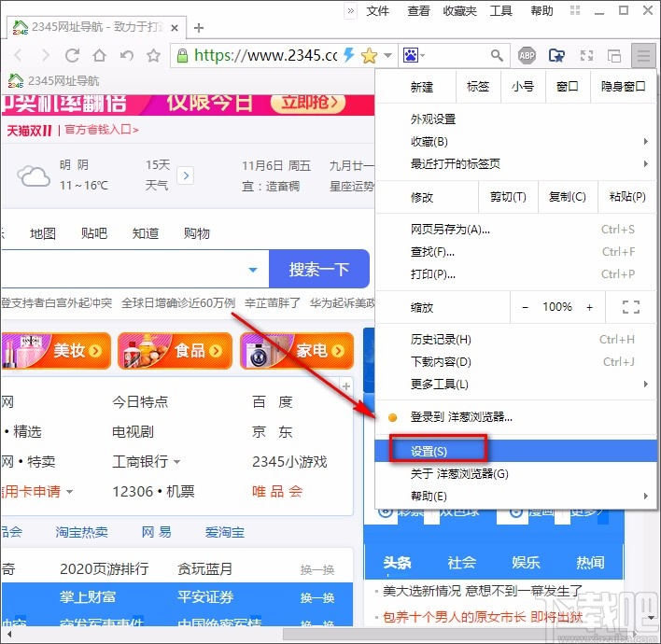Click the window restore toolbar icon
This screenshot has height=644, width=661.
[613, 55]
